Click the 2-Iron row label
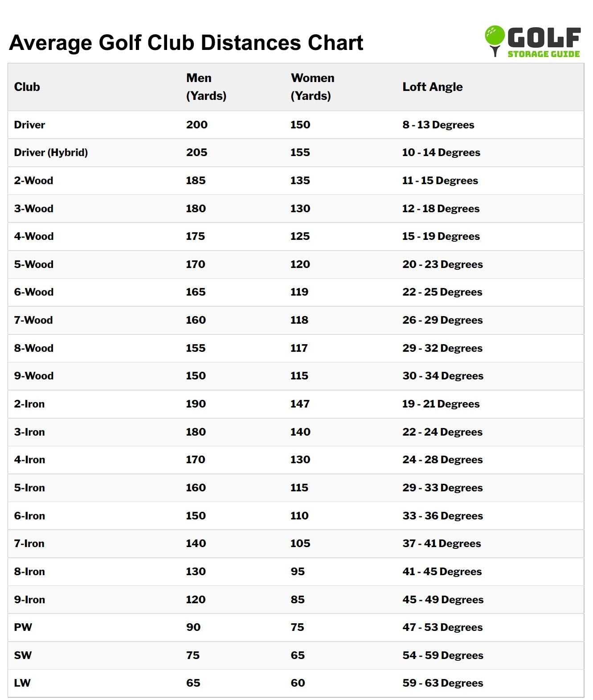Screen dimensions: 593x700 [29, 404]
